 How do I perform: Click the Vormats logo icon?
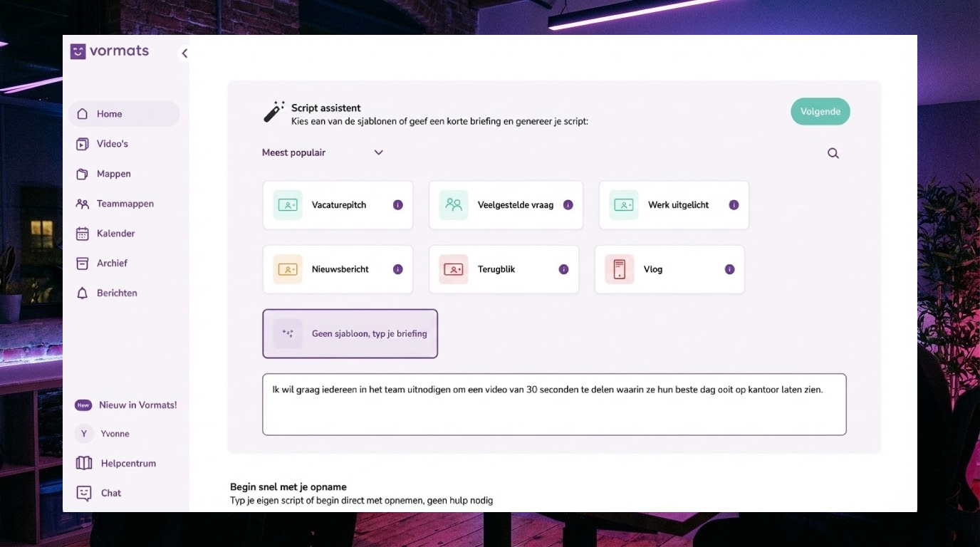(x=78, y=51)
